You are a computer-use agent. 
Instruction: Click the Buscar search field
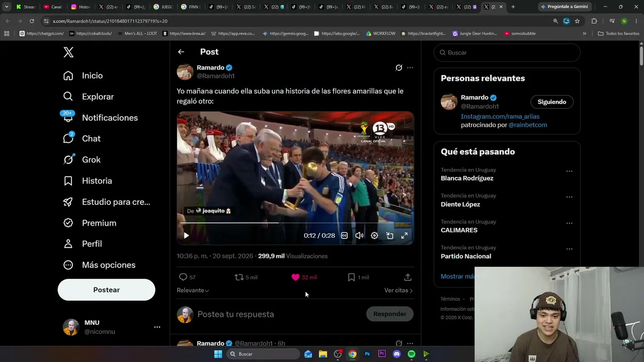[507, 52]
